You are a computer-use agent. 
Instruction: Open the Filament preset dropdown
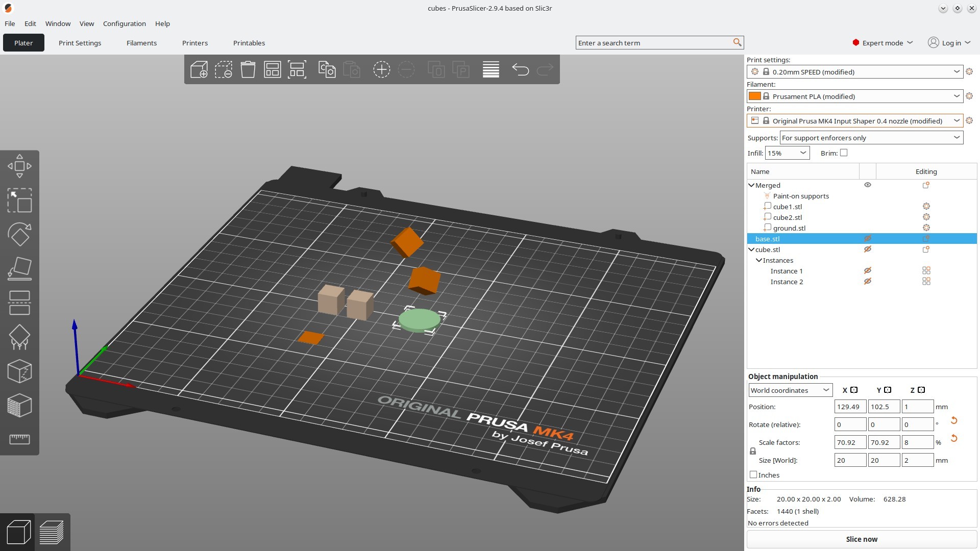(x=855, y=96)
